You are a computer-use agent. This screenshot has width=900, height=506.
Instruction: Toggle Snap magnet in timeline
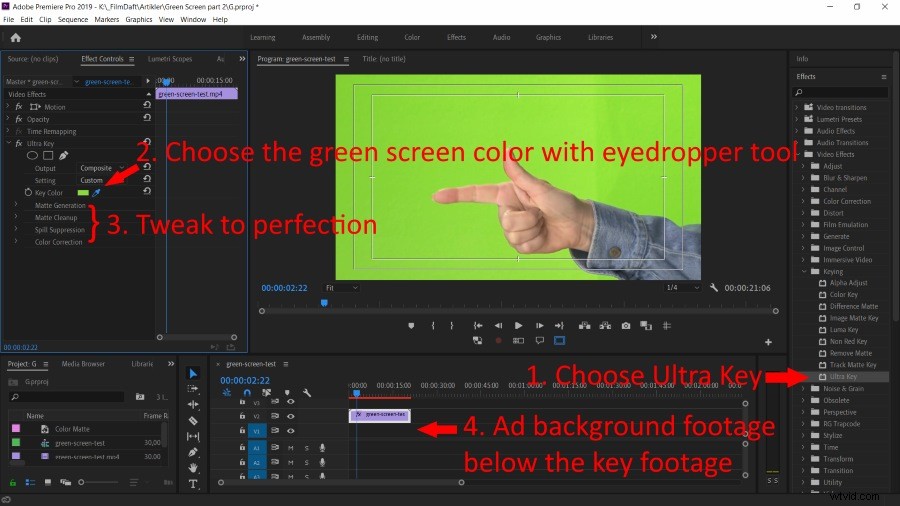(x=247, y=393)
